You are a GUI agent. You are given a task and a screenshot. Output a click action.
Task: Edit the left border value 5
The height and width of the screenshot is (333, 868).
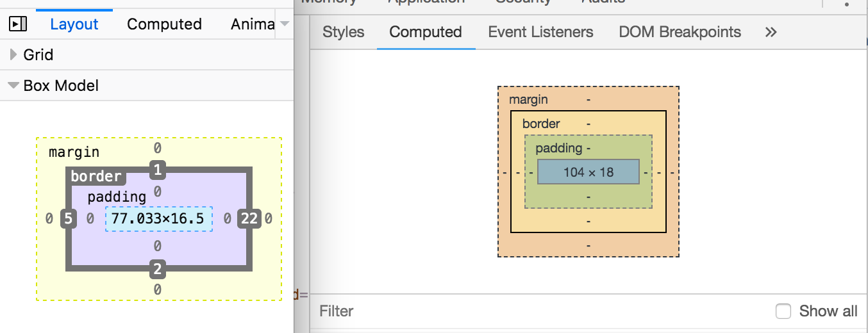point(69,219)
